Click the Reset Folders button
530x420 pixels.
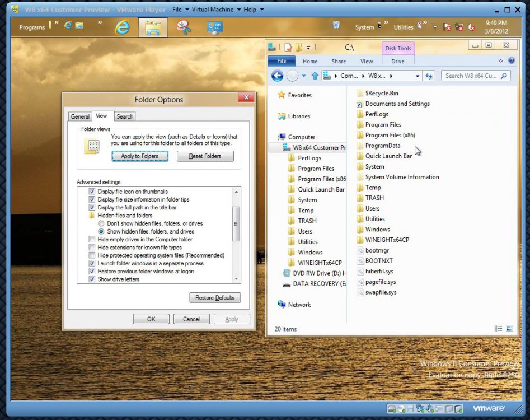[205, 156]
